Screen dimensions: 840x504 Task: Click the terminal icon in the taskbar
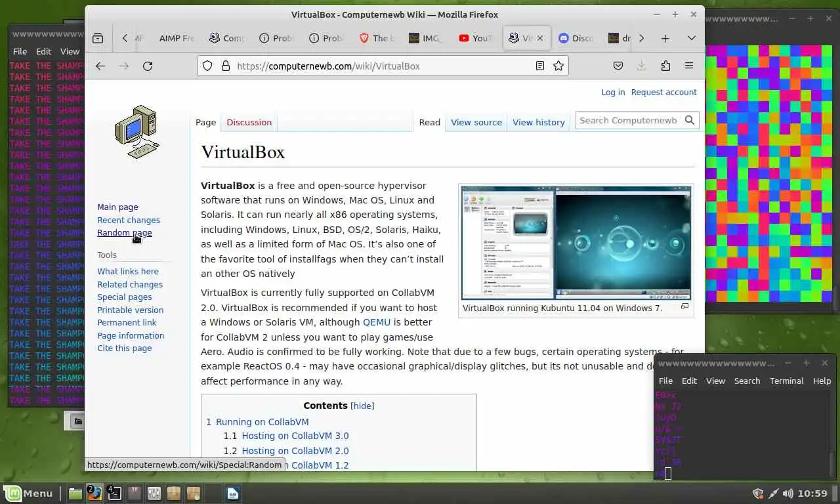pyautogui.click(x=114, y=493)
